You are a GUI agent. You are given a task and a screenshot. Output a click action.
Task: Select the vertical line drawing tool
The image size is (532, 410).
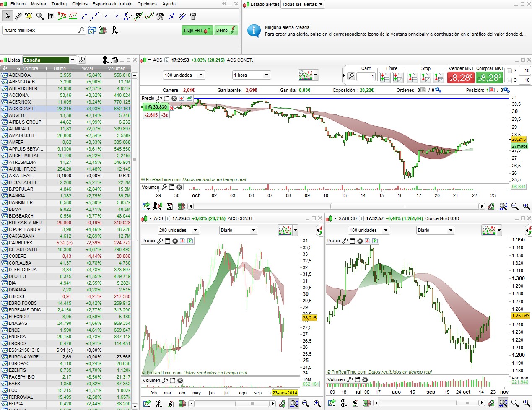(117, 16)
